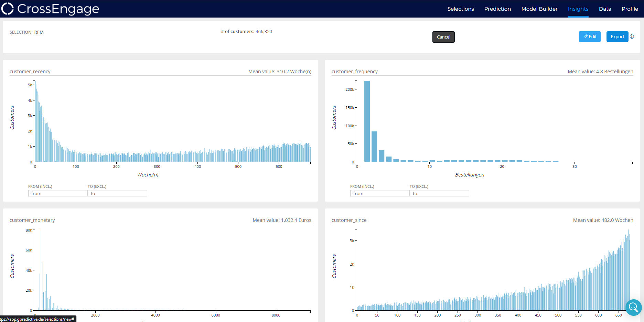Focus the customer_recency 'to' field
Screen dimensions: 644x322
[117, 193]
